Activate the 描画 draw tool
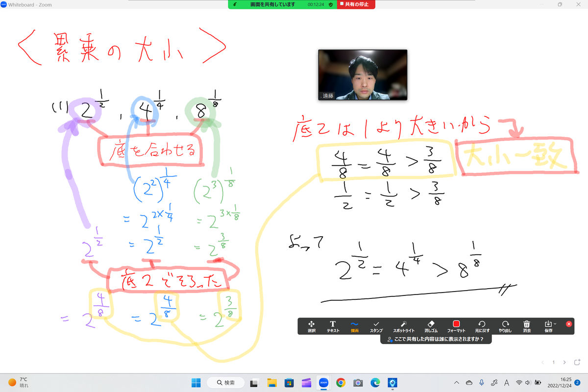 pos(354,326)
